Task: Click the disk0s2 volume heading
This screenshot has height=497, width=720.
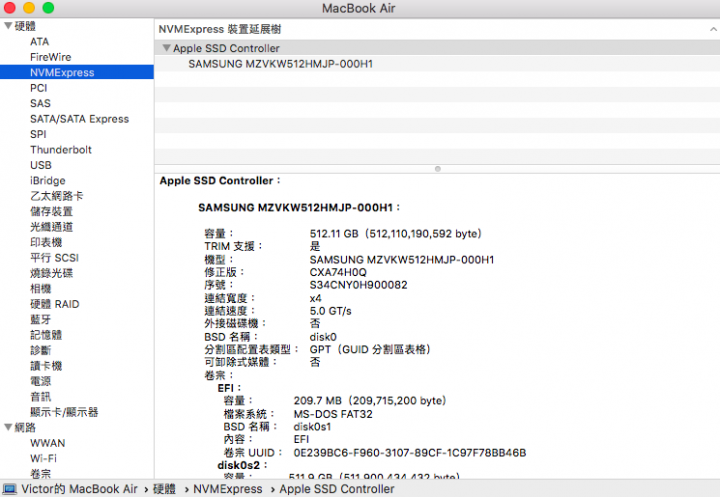Action: click(239, 465)
